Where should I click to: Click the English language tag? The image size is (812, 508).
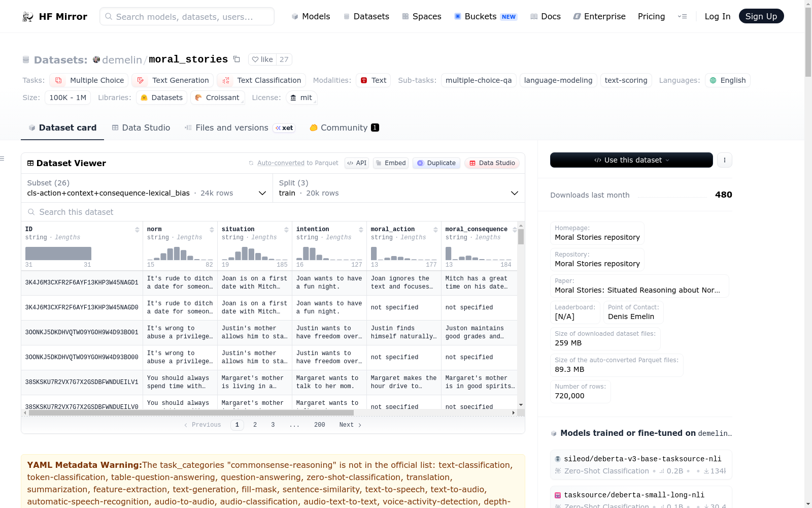point(728,80)
